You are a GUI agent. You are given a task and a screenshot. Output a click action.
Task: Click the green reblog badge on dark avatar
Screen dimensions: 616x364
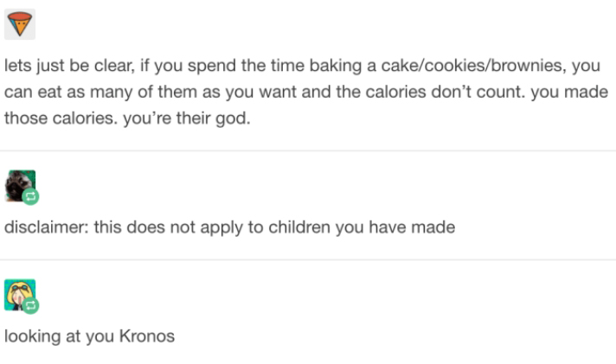point(30,198)
